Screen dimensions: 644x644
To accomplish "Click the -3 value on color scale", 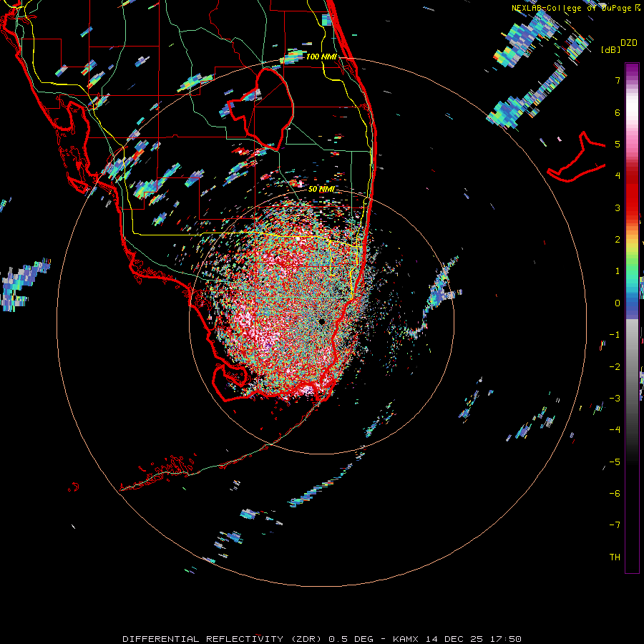I will click(x=615, y=399).
